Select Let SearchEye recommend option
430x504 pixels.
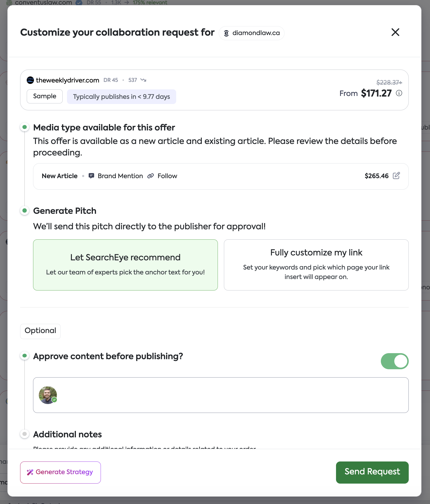[125, 265]
